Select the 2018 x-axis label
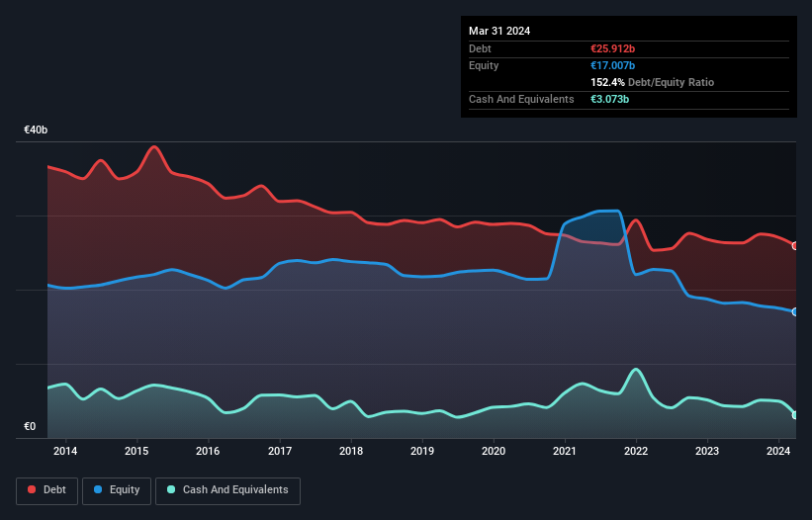Image resolution: width=812 pixels, height=520 pixels. (x=351, y=451)
